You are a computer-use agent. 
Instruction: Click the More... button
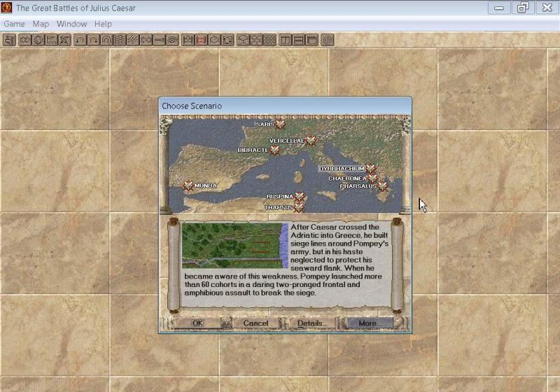point(368,323)
